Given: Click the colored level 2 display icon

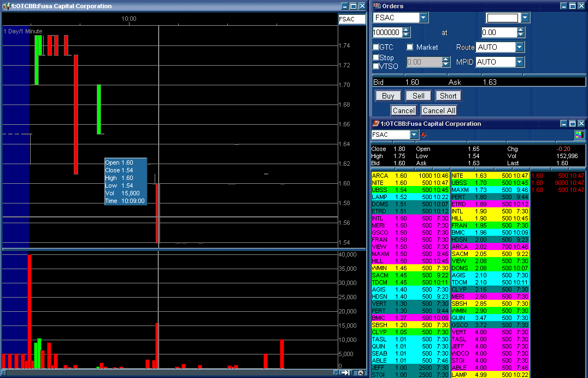Looking at the screenshot, I should (579, 135).
